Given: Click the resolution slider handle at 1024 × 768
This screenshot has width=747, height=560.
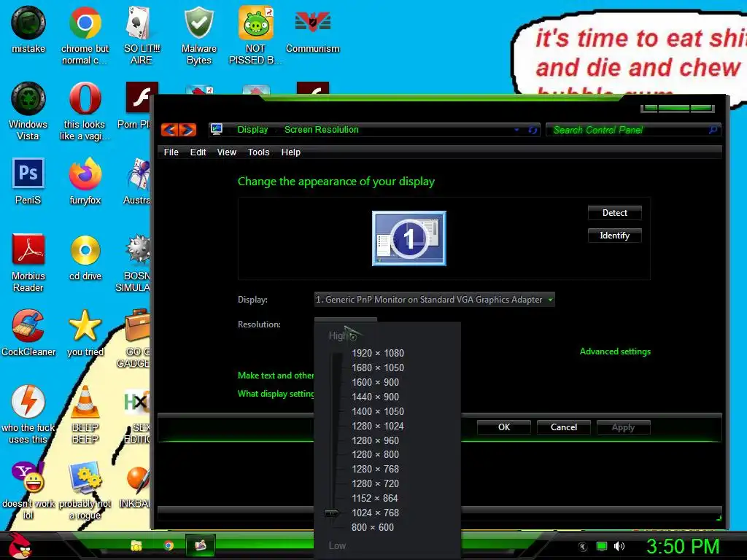Looking at the screenshot, I should click(332, 513).
